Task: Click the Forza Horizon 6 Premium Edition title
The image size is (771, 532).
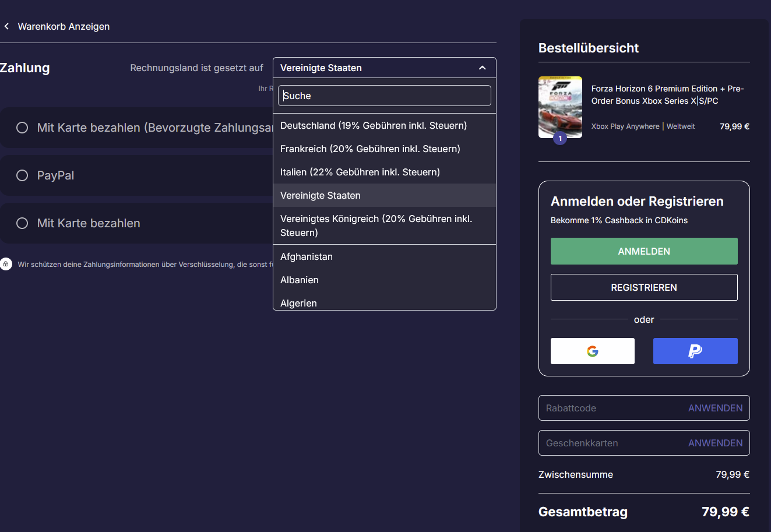Action: click(668, 94)
